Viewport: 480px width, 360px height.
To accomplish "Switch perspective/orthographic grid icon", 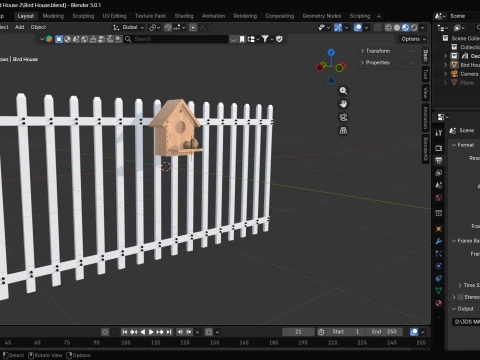I will point(343,130).
